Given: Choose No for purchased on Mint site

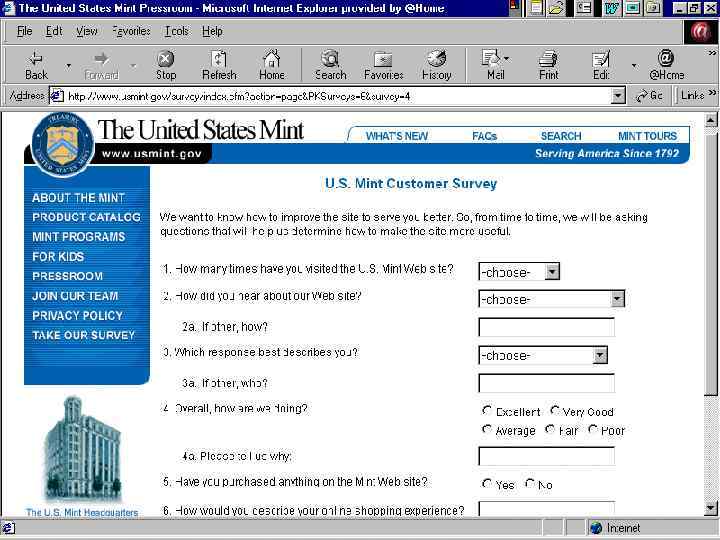Looking at the screenshot, I should 529,484.
